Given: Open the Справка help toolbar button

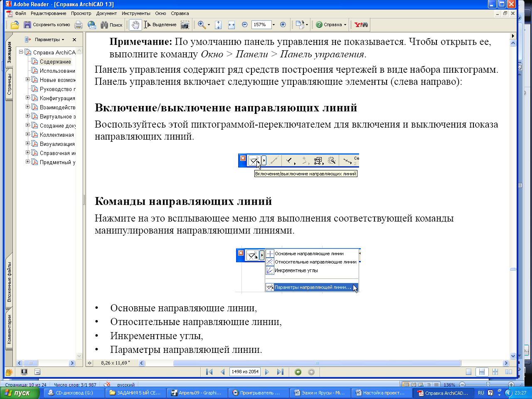Looking at the screenshot, I should 331,25.
